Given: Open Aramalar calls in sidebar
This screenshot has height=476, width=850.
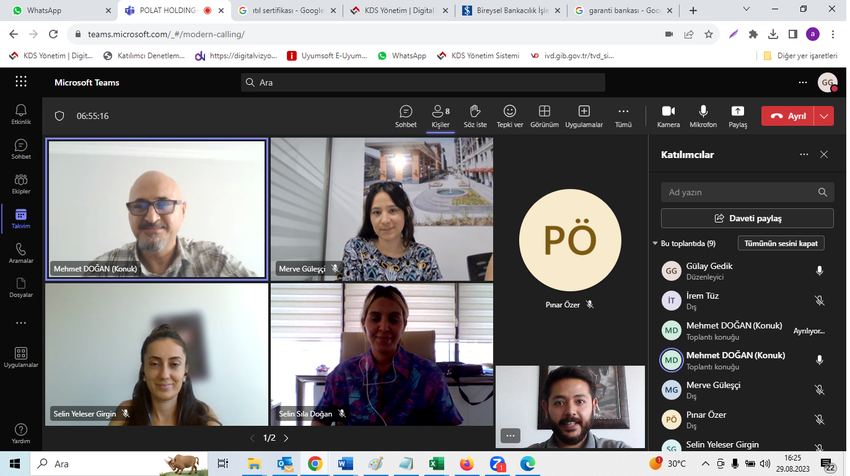Looking at the screenshot, I should pos(21,253).
